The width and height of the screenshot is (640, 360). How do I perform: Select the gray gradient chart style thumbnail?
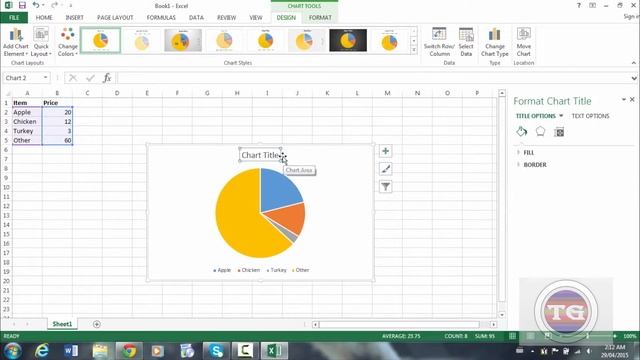[183, 40]
